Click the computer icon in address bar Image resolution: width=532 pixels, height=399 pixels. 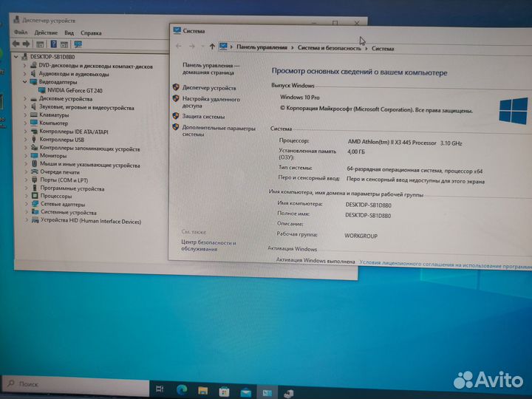pos(223,46)
